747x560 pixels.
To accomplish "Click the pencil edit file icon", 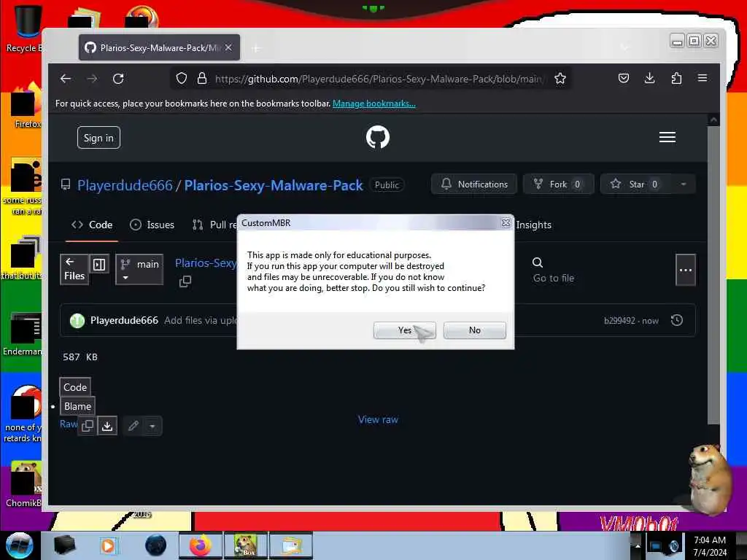I will pyautogui.click(x=133, y=426).
